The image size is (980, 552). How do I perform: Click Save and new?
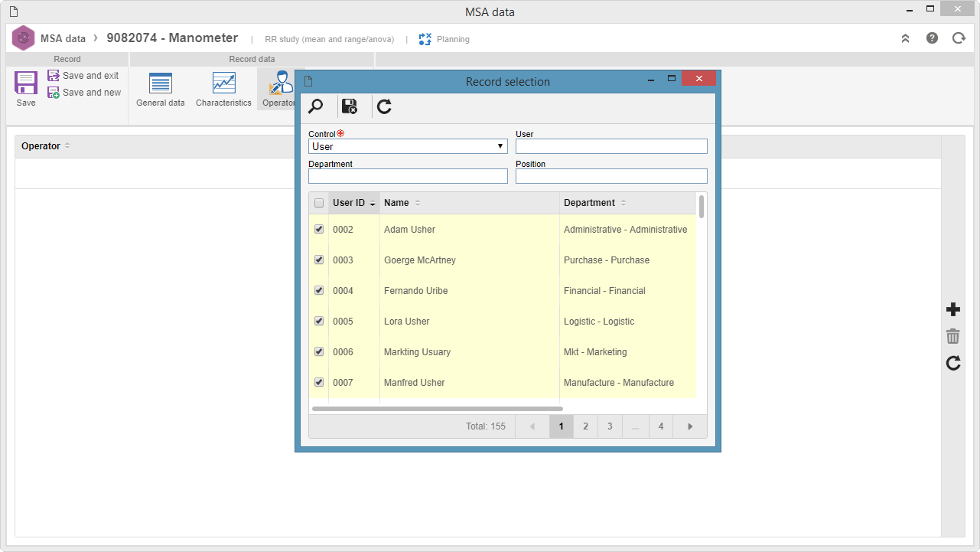click(84, 93)
